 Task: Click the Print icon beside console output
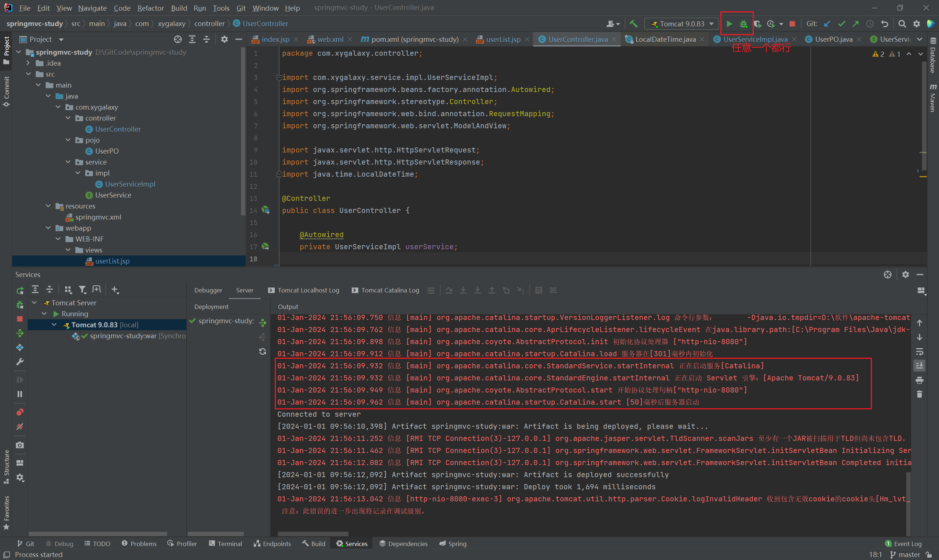919,380
